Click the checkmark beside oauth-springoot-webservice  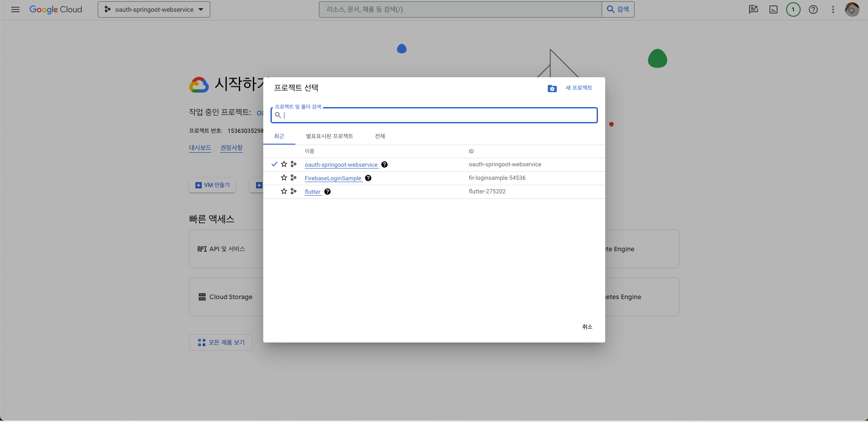coord(274,164)
